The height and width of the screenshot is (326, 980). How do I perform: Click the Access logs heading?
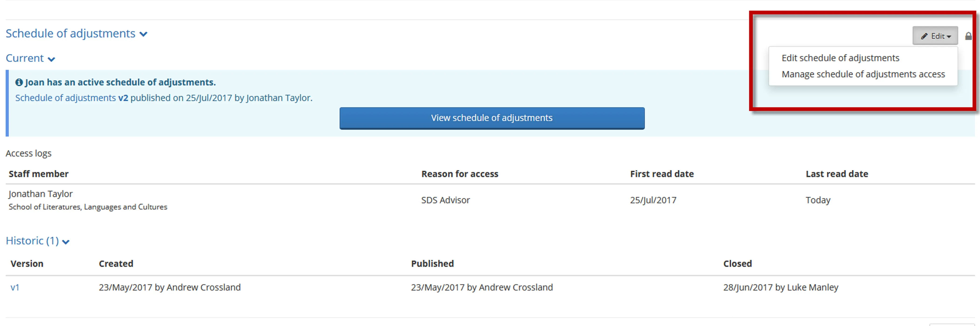[28, 153]
